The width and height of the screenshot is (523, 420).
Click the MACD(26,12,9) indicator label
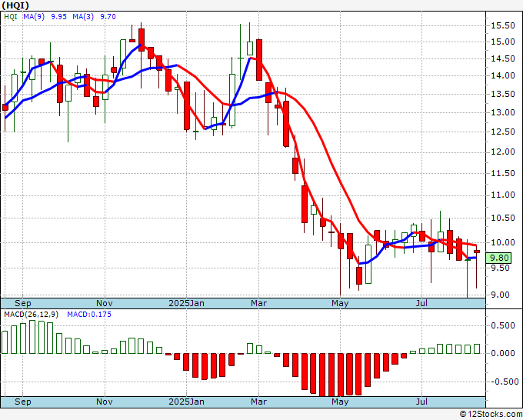pyautogui.click(x=31, y=315)
